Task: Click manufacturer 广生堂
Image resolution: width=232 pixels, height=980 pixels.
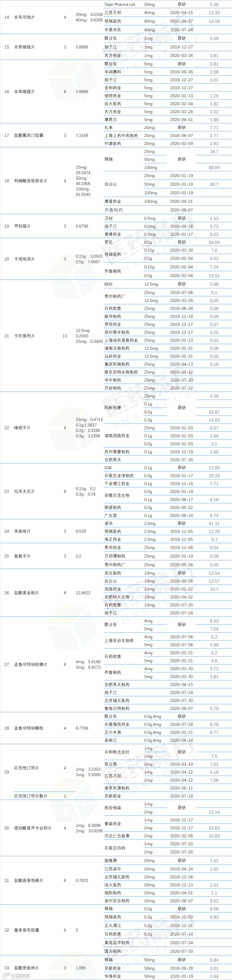Action: tap(110, 516)
